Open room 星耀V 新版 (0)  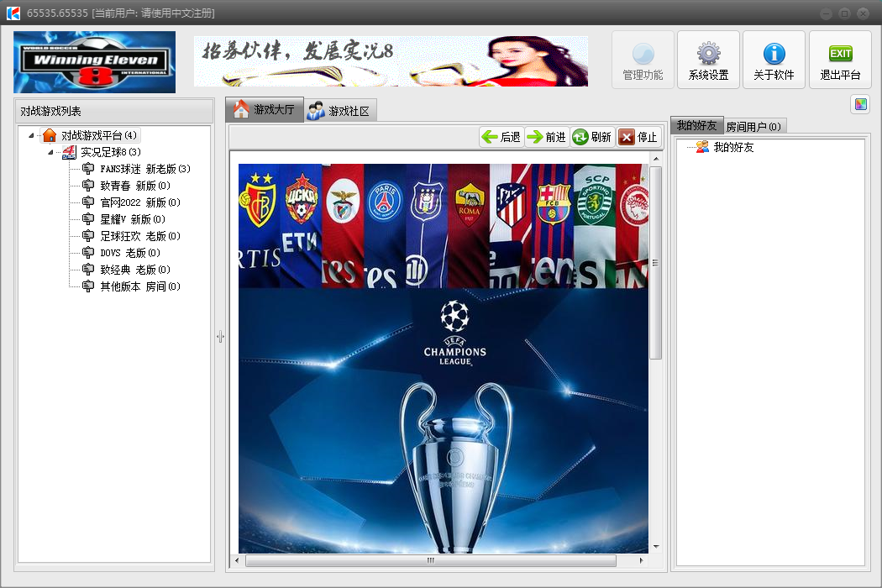pos(133,219)
